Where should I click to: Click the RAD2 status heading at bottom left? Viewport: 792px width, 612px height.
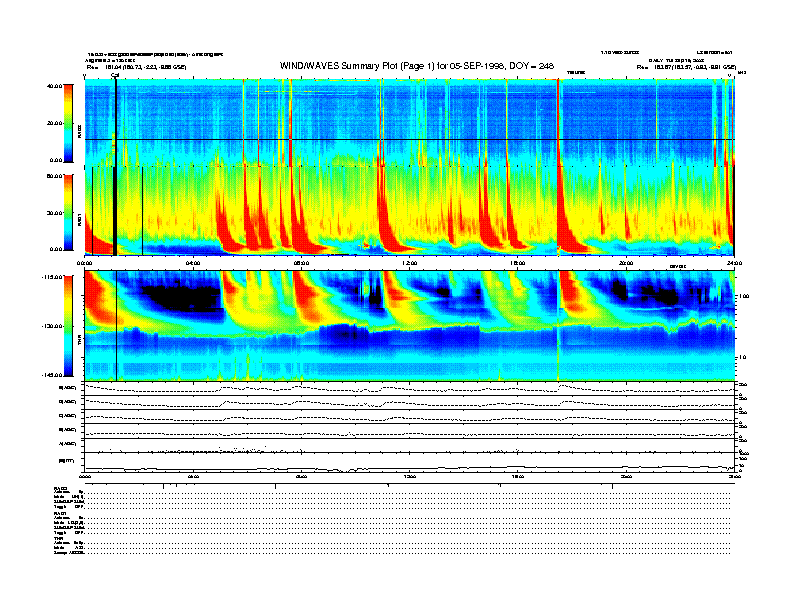click(x=61, y=489)
